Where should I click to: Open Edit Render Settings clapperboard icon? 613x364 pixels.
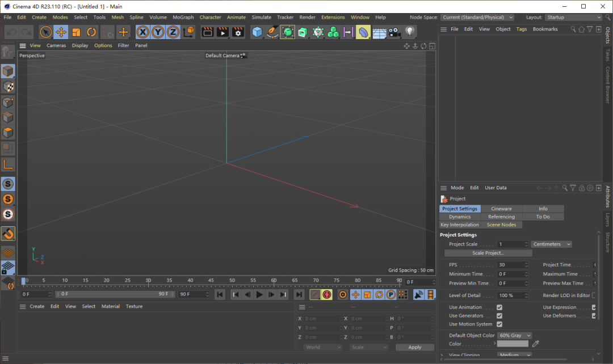(x=238, y=32)
